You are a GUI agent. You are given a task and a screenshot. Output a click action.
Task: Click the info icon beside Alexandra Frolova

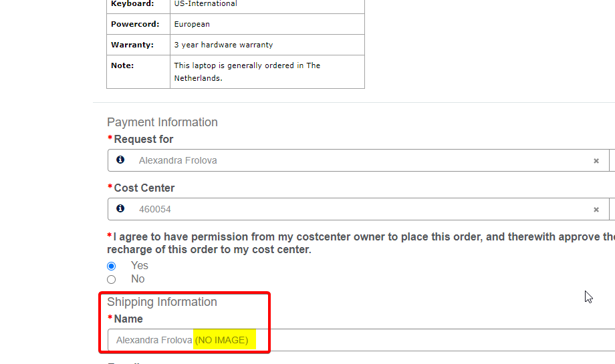[120, 160]
